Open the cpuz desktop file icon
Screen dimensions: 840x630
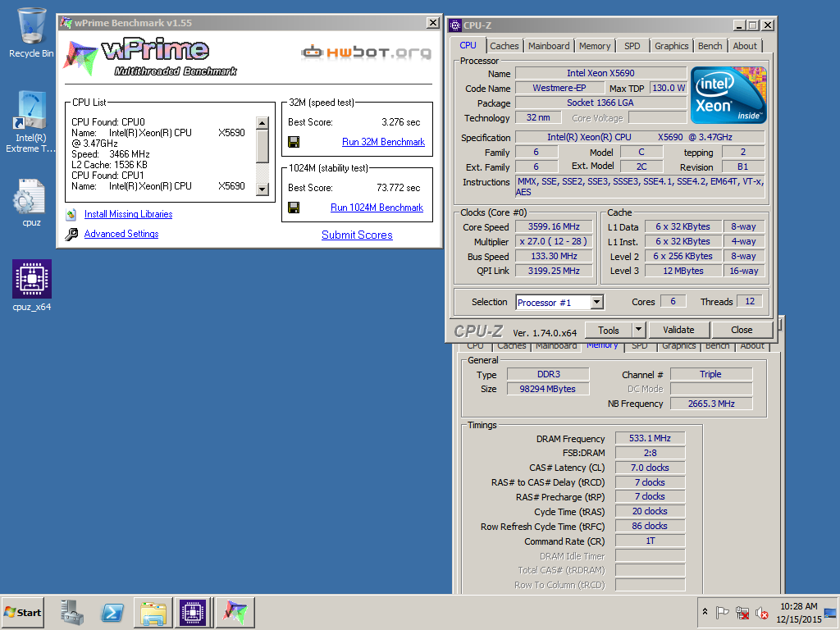pos(30,196)
